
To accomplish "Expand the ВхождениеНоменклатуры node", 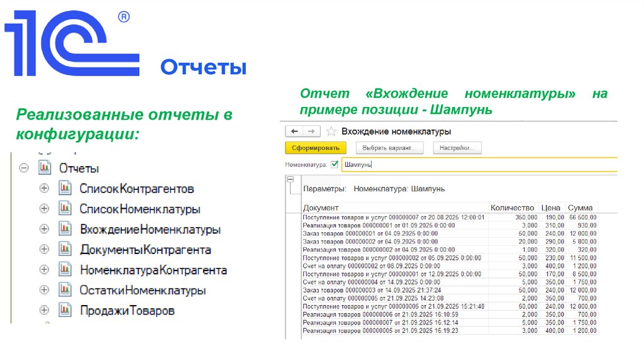I will 44,229.
